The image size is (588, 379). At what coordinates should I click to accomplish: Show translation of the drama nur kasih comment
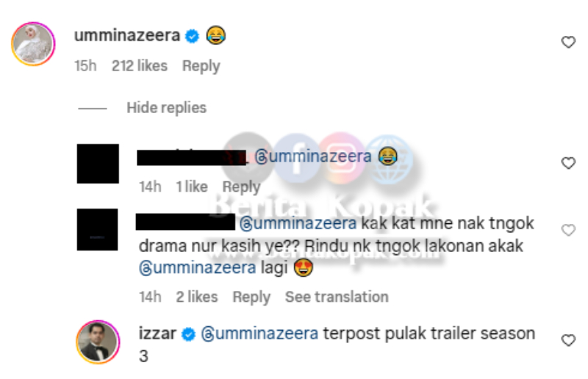(x=337, y=297)
